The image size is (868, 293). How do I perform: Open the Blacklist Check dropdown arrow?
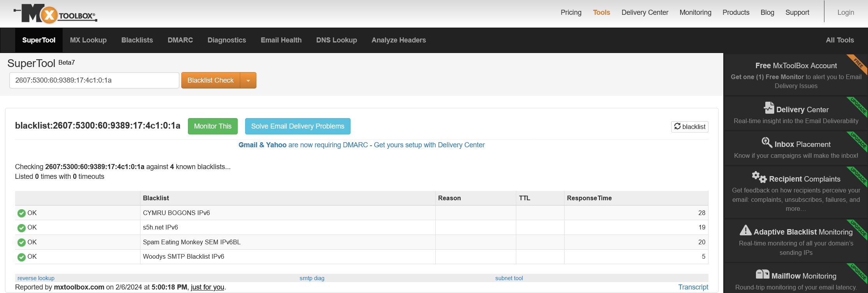coord(248,80)
